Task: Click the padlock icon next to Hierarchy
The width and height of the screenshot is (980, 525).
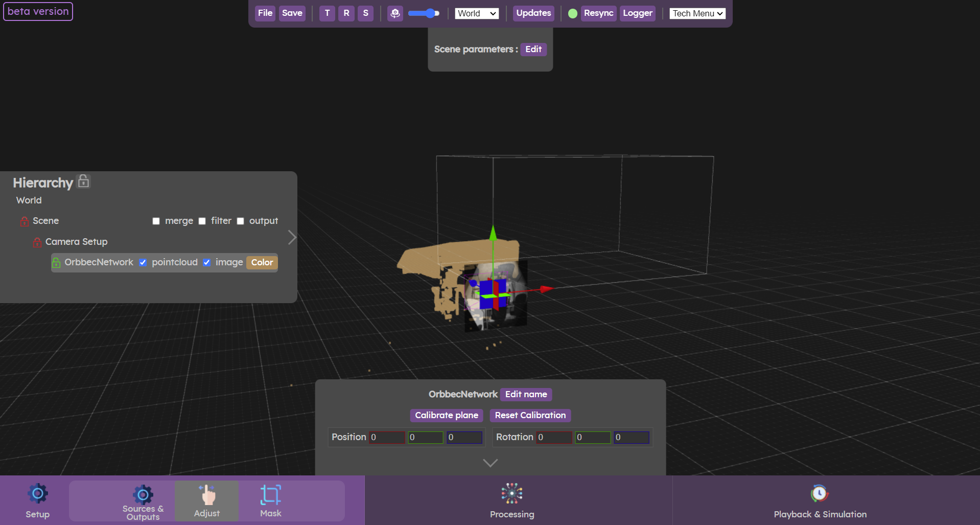Action: [83, 181]
